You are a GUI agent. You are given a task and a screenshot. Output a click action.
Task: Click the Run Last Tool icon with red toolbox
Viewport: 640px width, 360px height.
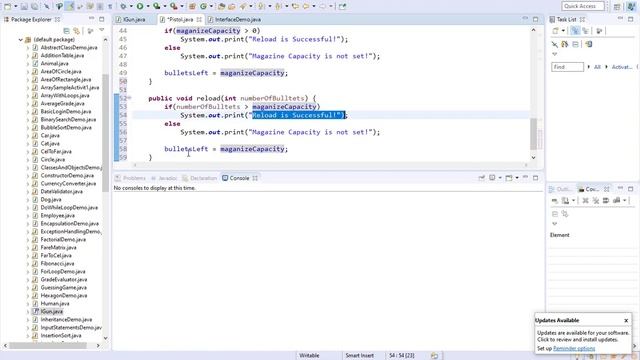tap(173, 6)
